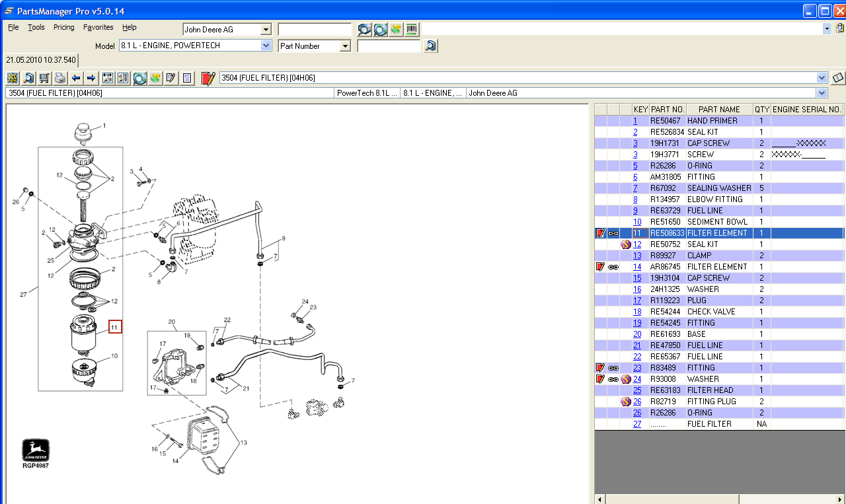Viewport: 846px width, 504px height.
Task: Select part number AM31805 cell
Action: [x=668, y=177]
